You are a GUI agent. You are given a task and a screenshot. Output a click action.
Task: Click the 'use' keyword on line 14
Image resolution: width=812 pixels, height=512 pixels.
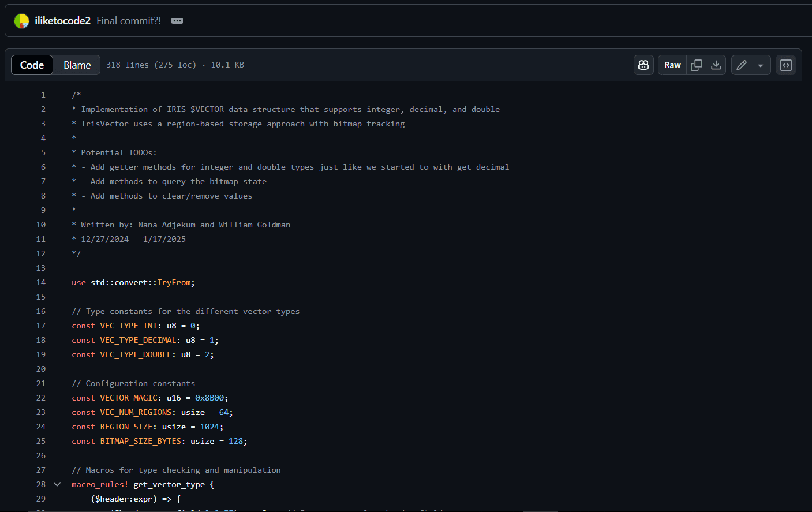tap(78, 282)
